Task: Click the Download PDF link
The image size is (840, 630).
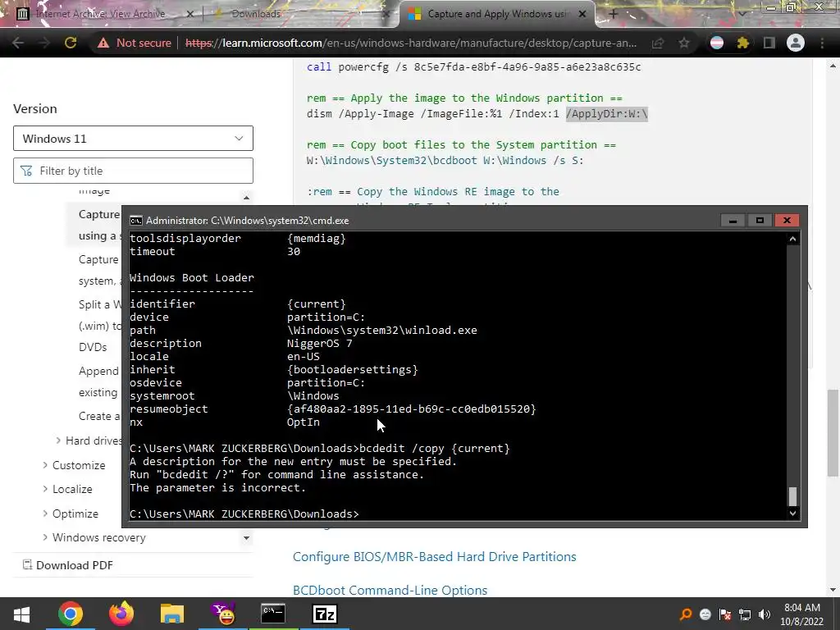Action: 75,565
